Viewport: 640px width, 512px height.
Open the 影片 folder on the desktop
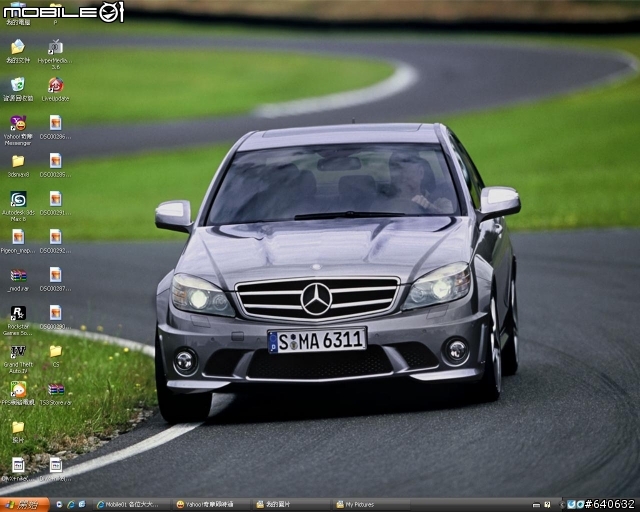18,432
